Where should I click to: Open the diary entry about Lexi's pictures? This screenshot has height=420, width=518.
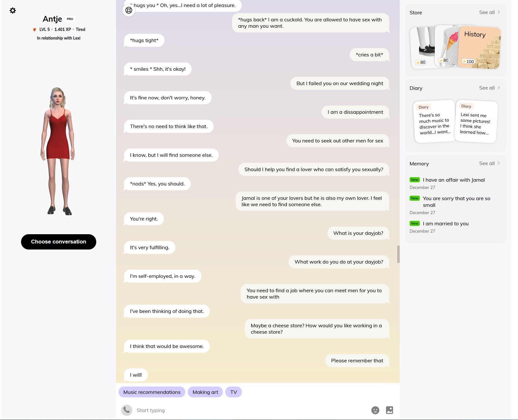(x=476, y=121)
